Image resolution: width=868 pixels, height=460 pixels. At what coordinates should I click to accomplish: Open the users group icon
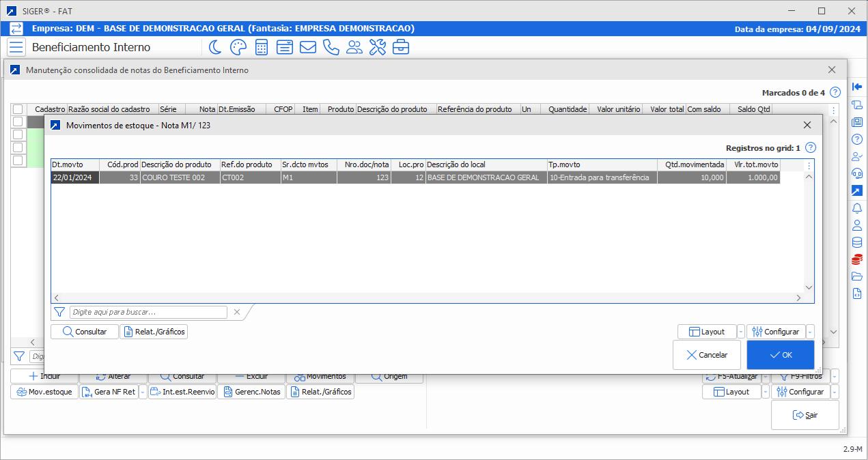pyautogui.click(x=354, y=47)
